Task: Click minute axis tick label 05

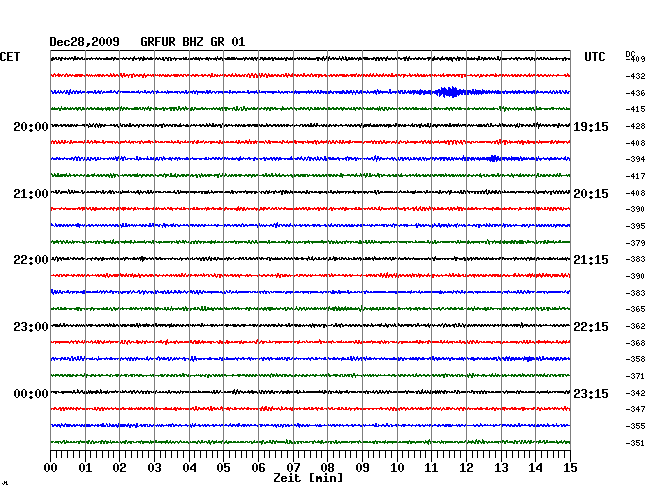Action: (x=223, y=468)
